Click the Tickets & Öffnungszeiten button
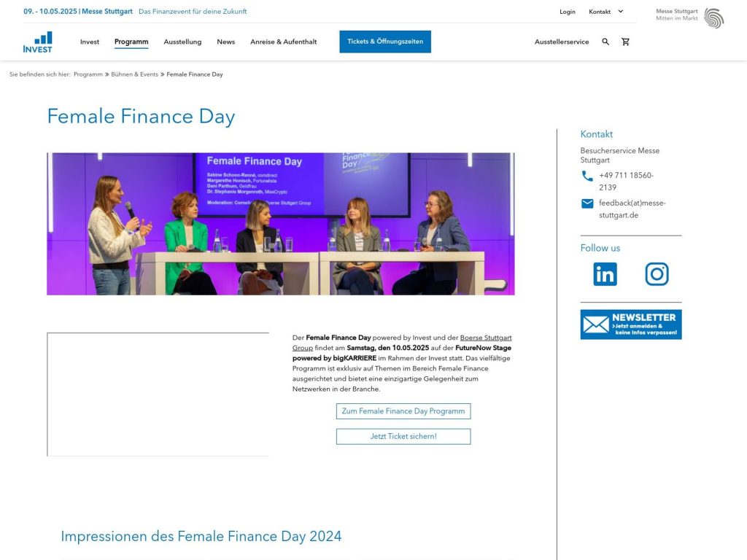This screenshot has height=560, width=747. (384, 42)
